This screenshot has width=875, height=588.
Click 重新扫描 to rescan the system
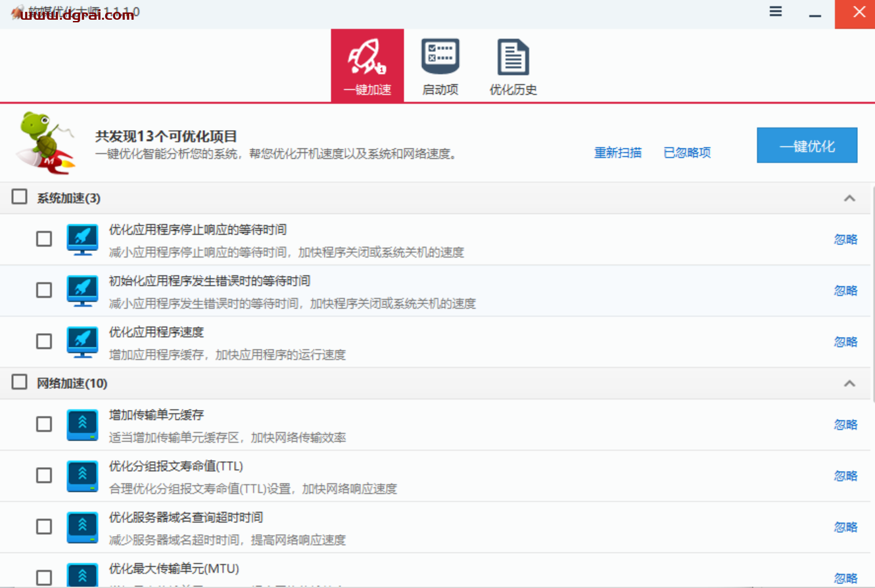point(617,152)
